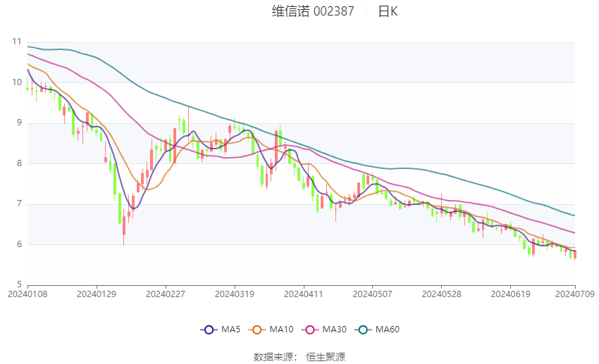Click x-axis date label 20240507

click(x=373, y=294)
